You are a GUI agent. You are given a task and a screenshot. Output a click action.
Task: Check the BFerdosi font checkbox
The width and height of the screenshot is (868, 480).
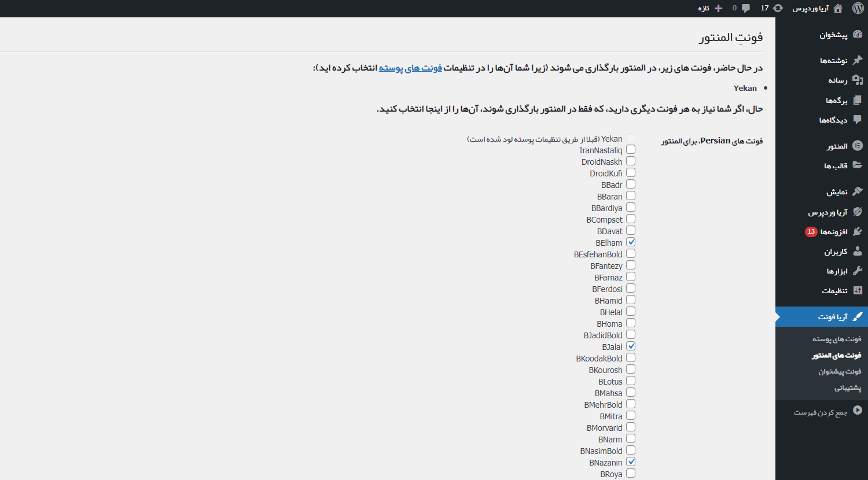pyautogui.click(x=631, y=289)
